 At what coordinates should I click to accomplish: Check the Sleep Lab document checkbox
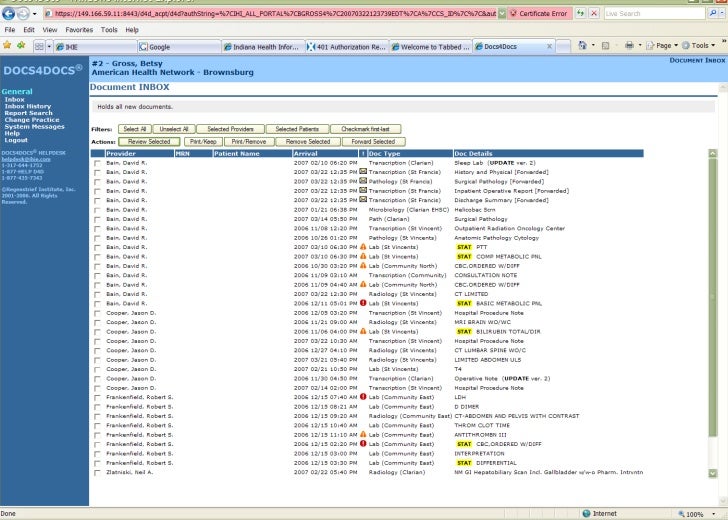pyautogui.click(x=97, y=163)
